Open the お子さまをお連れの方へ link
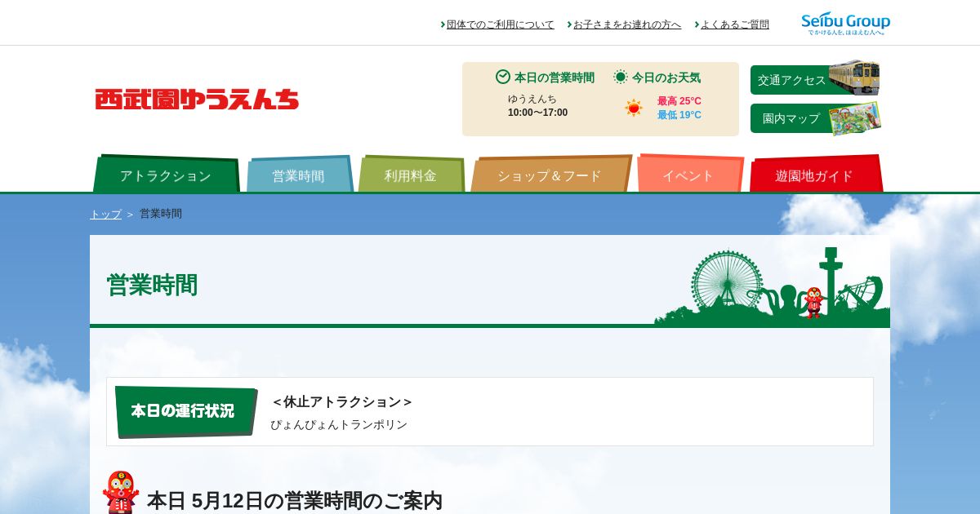980x514 pixels. [627, 24]
